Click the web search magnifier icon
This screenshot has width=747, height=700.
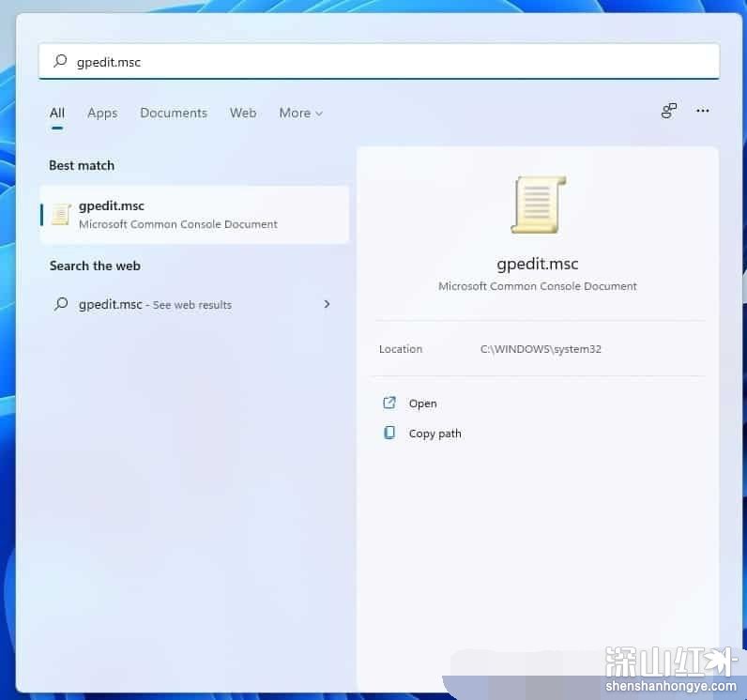(x=61, y=304)
